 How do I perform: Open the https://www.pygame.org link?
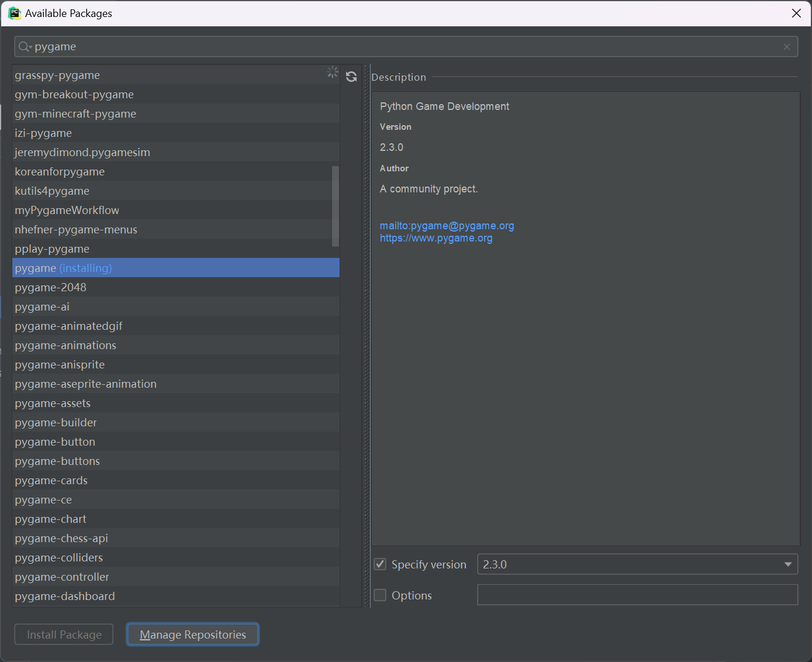436,238
